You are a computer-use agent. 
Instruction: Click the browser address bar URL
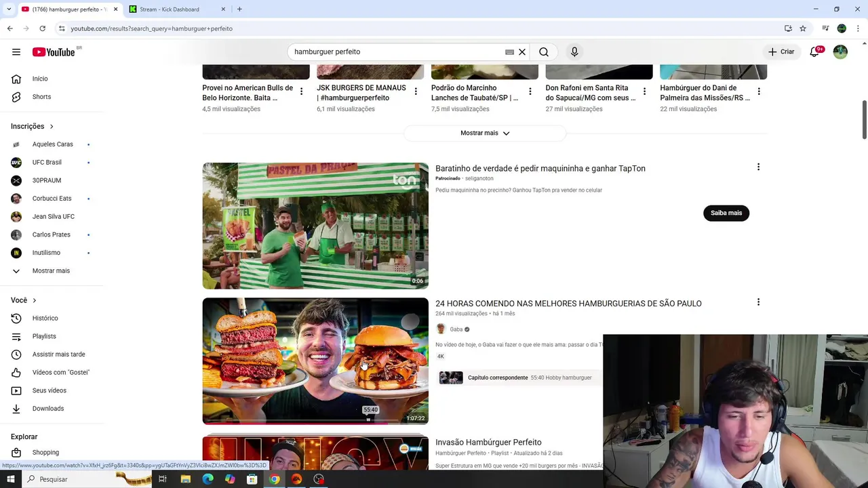151,28
